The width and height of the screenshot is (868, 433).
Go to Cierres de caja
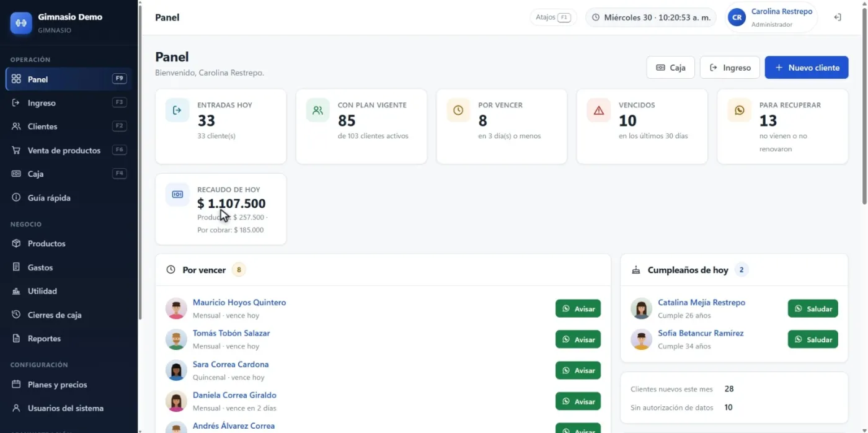point(68,315)
